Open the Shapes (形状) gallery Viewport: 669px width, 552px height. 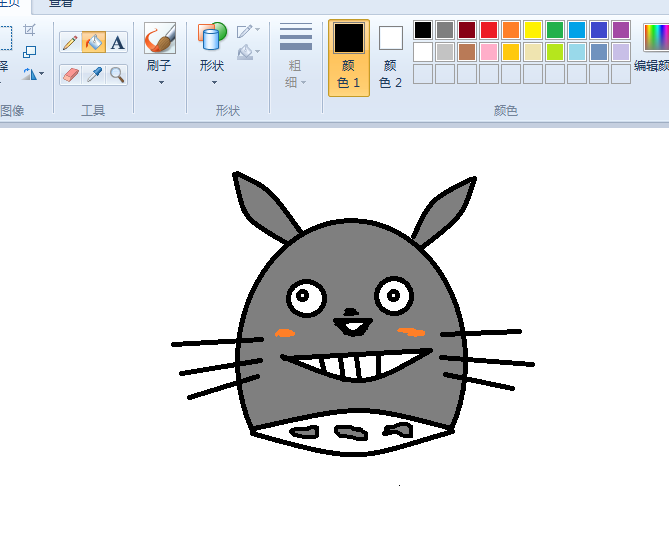(x=212, y=53)
